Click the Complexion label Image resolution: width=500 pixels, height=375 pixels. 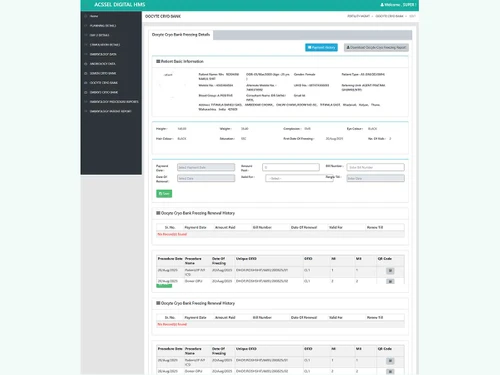tap(292, 129)
